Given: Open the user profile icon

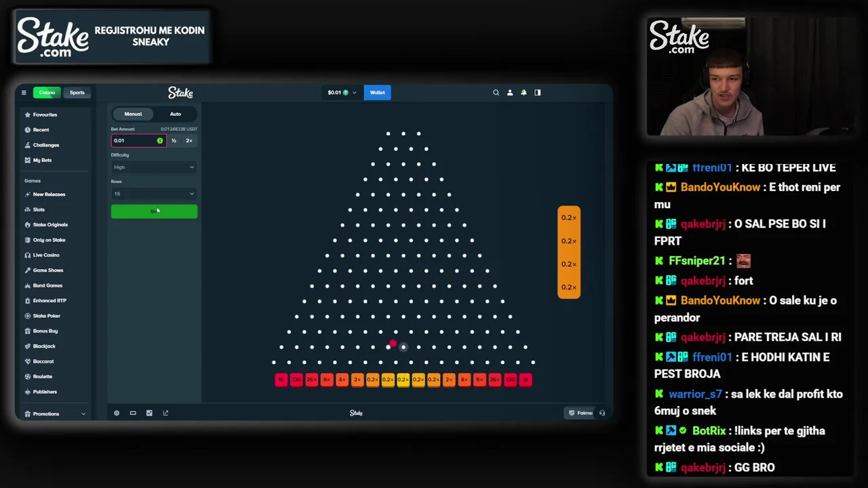Looking at the screenshot, I should tap(510, 93).
